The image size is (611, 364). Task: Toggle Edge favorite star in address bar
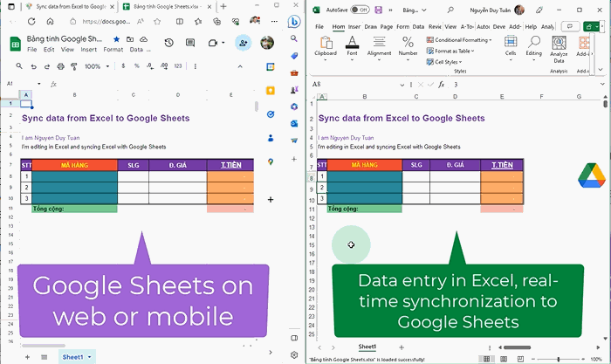157,22
